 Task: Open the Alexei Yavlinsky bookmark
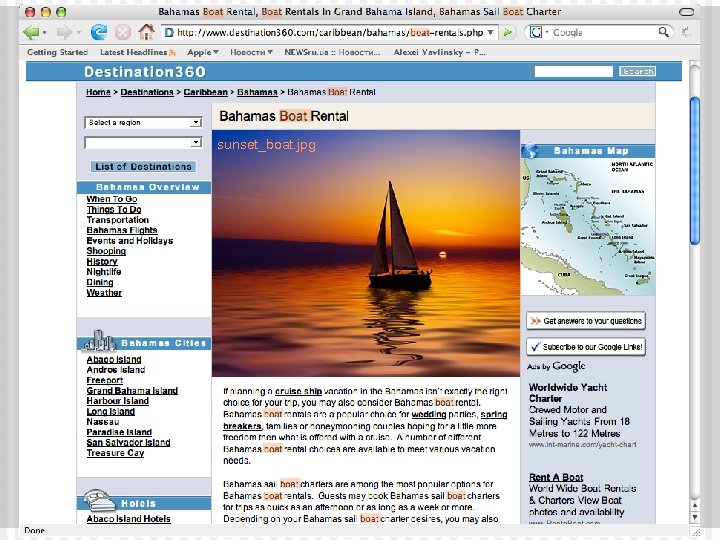(x=439, y=52)
